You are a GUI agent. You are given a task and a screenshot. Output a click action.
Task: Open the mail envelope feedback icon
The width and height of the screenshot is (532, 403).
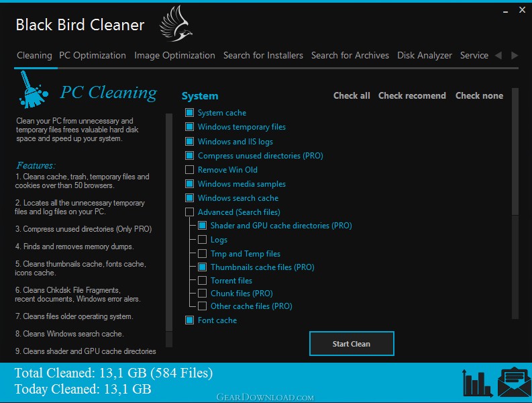click(514, 382)
